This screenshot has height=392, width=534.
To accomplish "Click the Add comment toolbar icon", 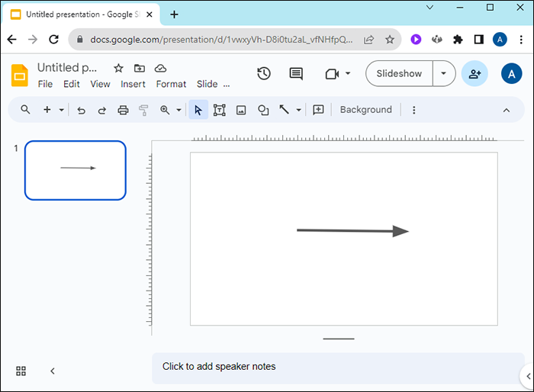I will [x=318, y=110].
